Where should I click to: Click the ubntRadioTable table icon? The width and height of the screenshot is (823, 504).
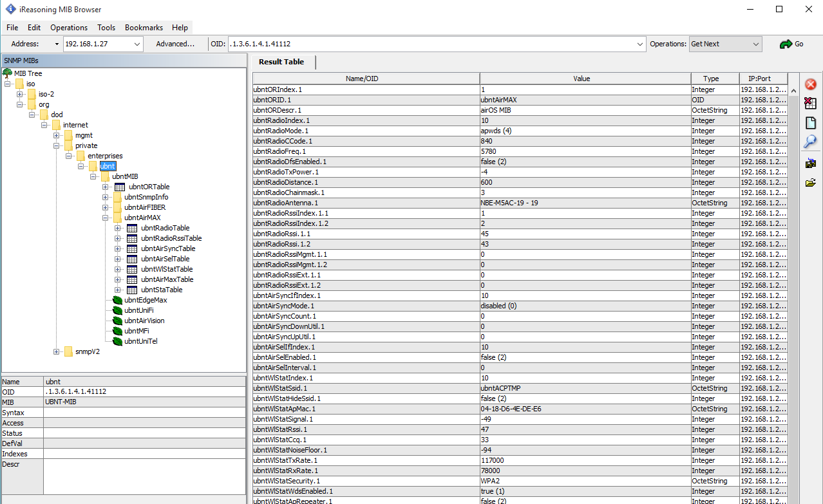pyautogui.click(x=132, y=228)
